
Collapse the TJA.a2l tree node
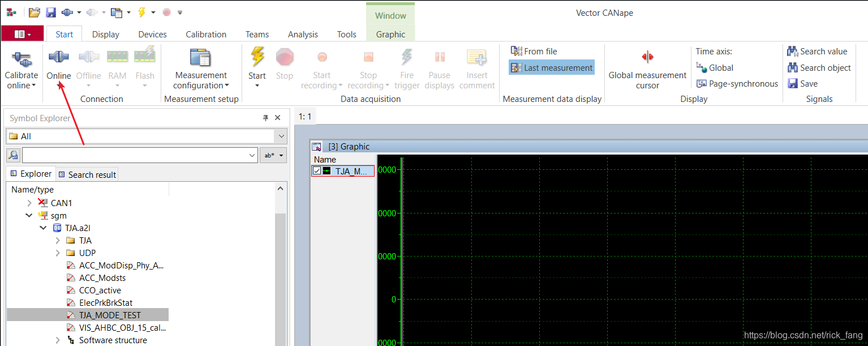[x=43, y=228]
